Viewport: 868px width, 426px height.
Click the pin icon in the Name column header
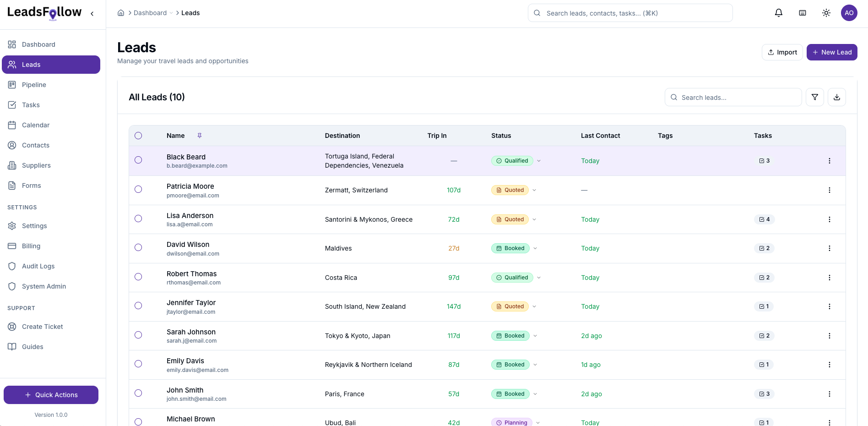[x=199, y=136]
